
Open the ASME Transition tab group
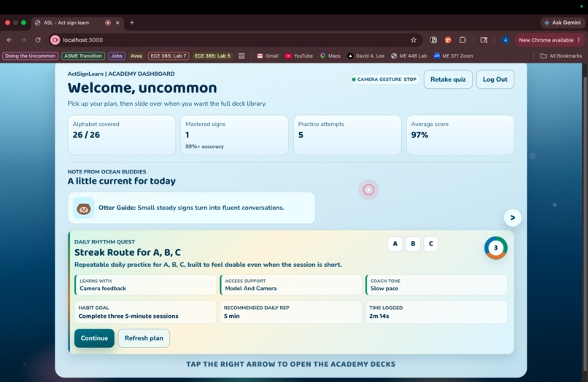click(83, 56)
